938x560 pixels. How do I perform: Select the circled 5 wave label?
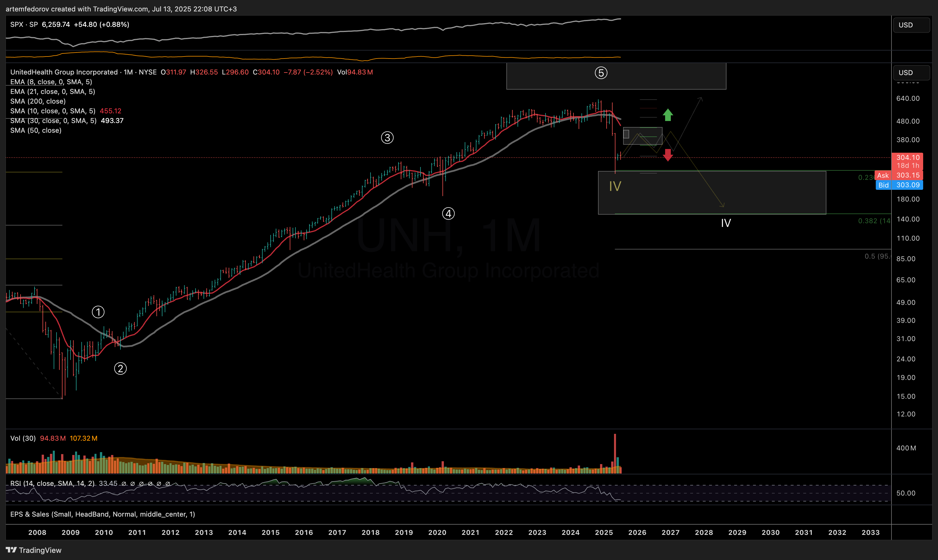point(601,73)
